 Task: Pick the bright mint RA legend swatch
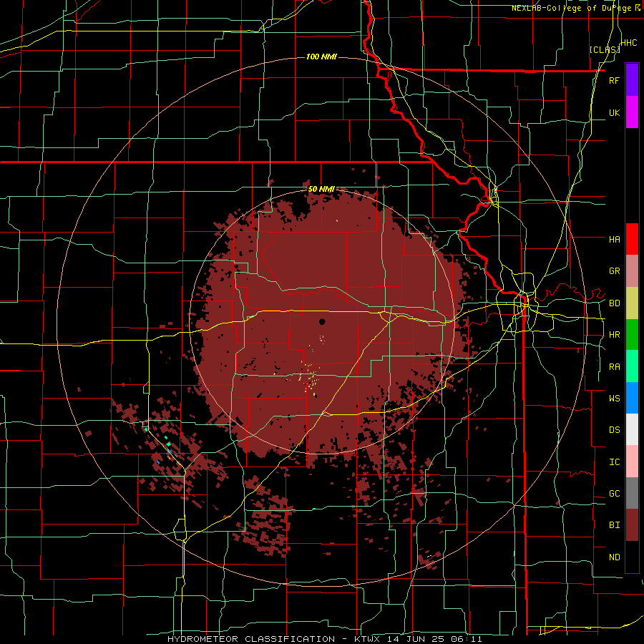[632, 366]
